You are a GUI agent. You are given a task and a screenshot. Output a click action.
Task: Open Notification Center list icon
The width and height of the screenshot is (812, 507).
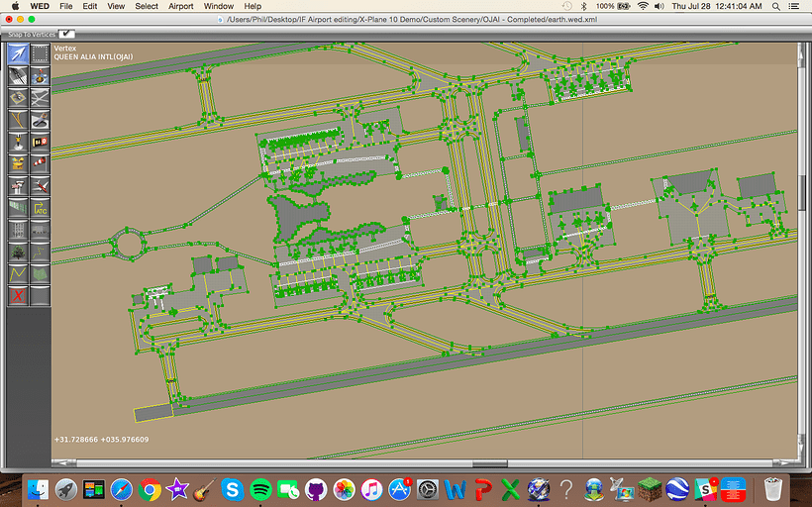pyautogui.click(x=793, y=6)
